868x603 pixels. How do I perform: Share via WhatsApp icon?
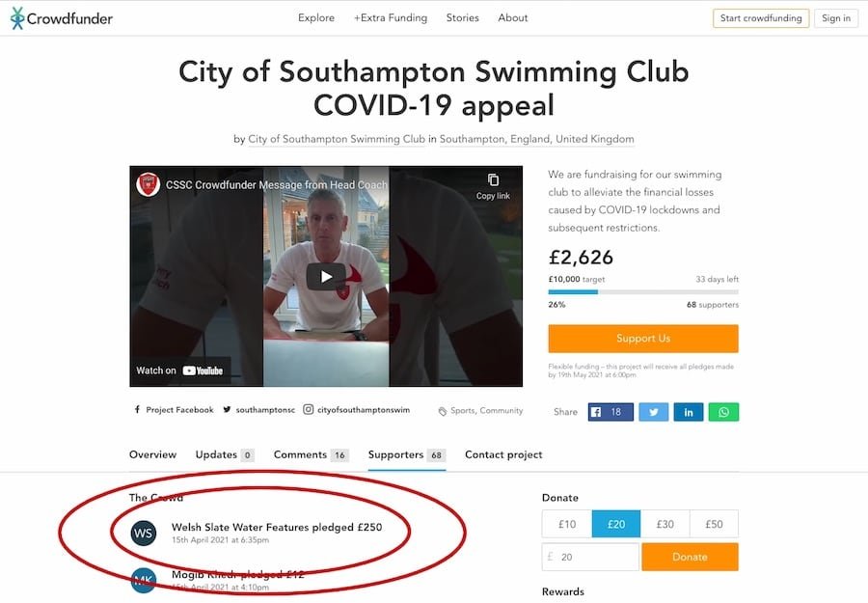point(723,412)
